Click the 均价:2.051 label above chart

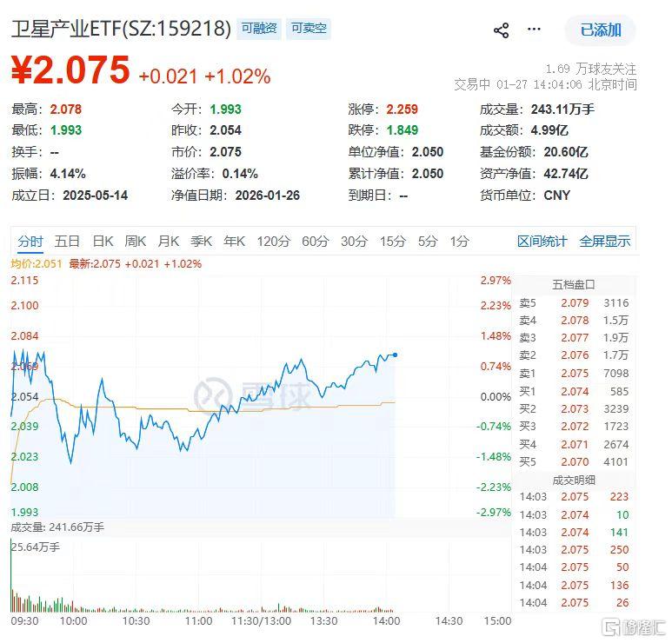[37, 263]
